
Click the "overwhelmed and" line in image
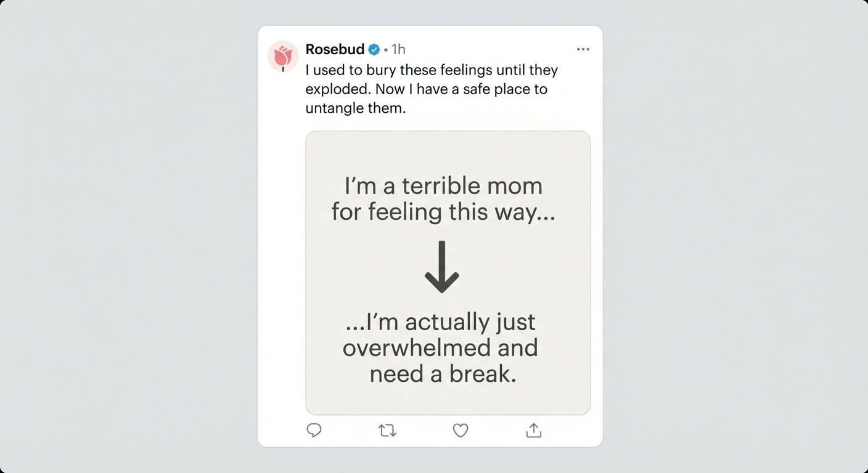tap(440, 348)
